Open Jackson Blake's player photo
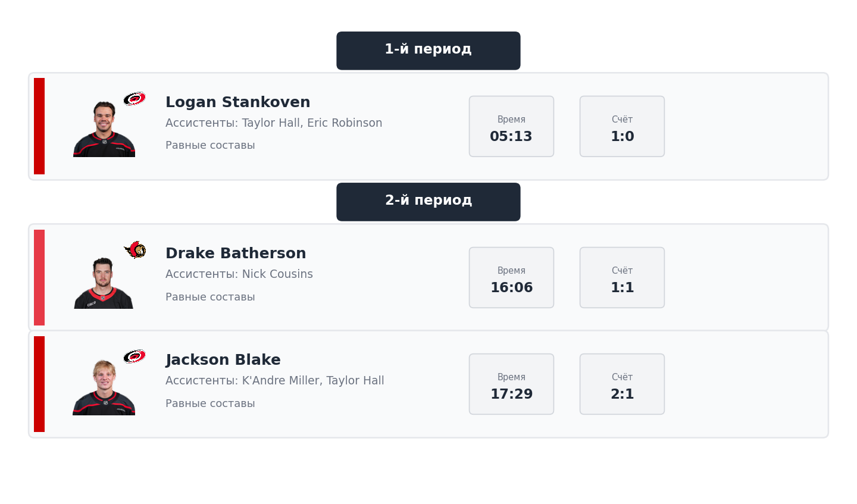This screenshot has width=857, height=504. point(104,387)
